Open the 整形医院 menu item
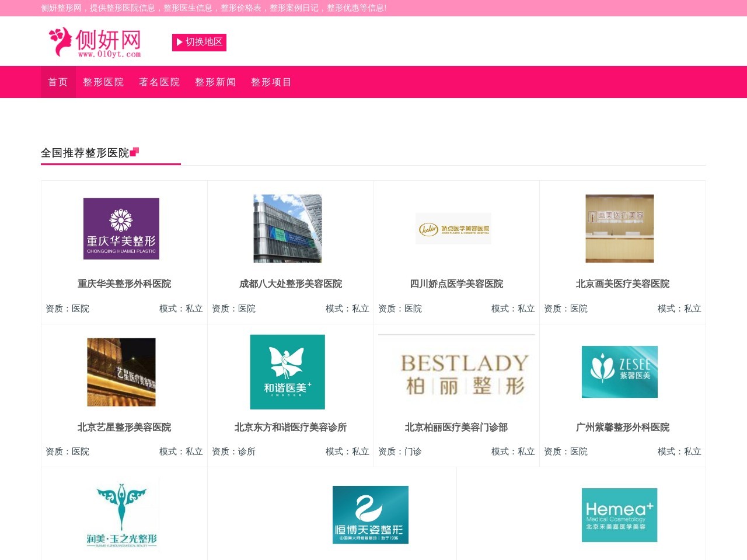Screen dimensions: 747x560 103,82
